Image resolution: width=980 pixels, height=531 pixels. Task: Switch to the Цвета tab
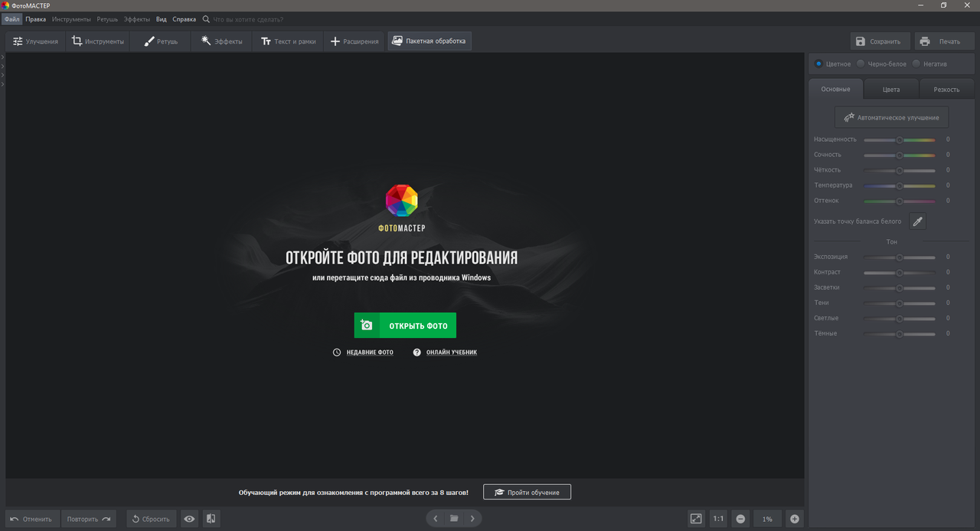tap(891, 89)
